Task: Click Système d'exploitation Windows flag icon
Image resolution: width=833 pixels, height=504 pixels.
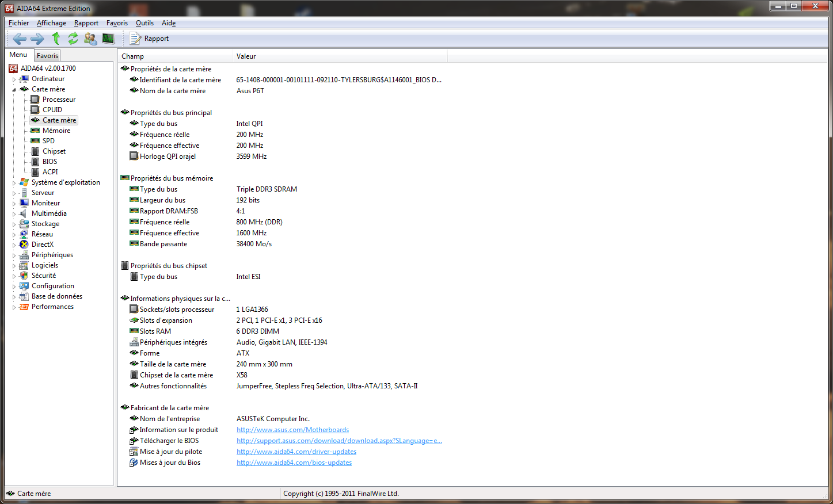Action: click(x=24, y=182)
